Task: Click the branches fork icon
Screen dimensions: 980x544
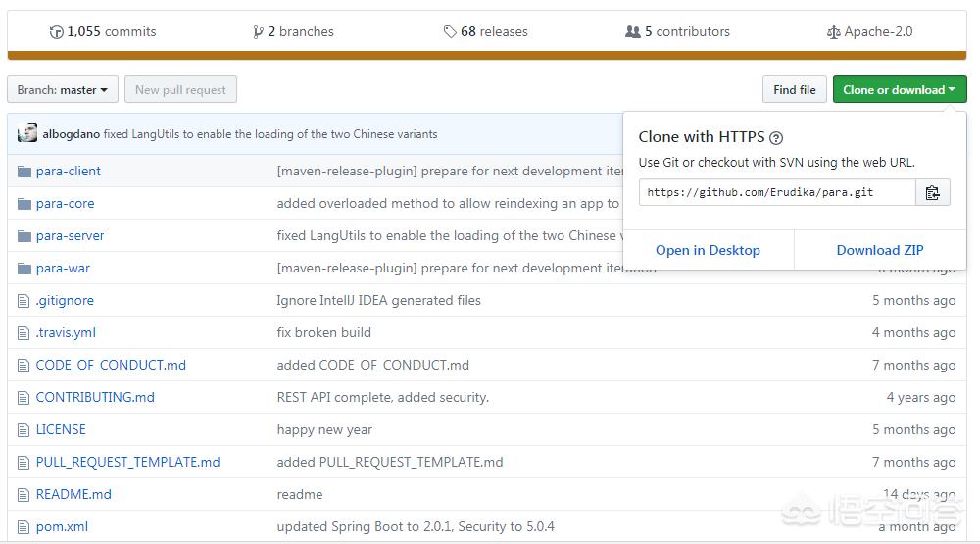Action: click(258, 32)
